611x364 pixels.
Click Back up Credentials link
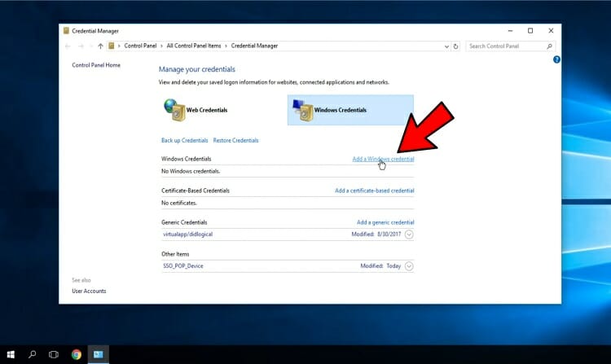tap(185, 140)
